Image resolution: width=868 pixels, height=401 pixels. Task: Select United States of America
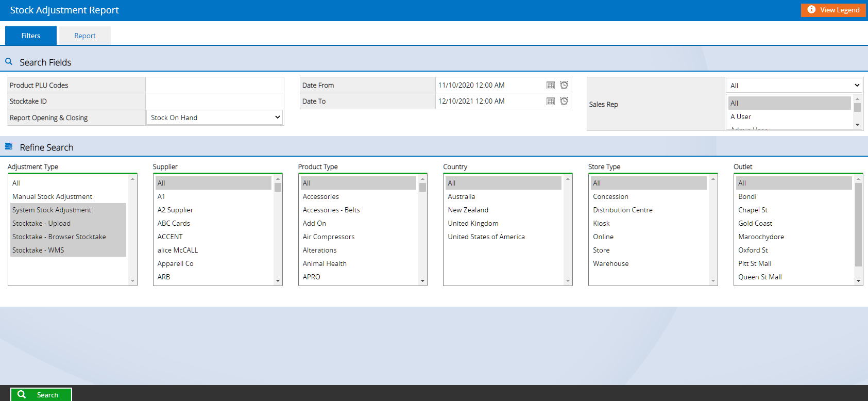(x=504, y=237)
